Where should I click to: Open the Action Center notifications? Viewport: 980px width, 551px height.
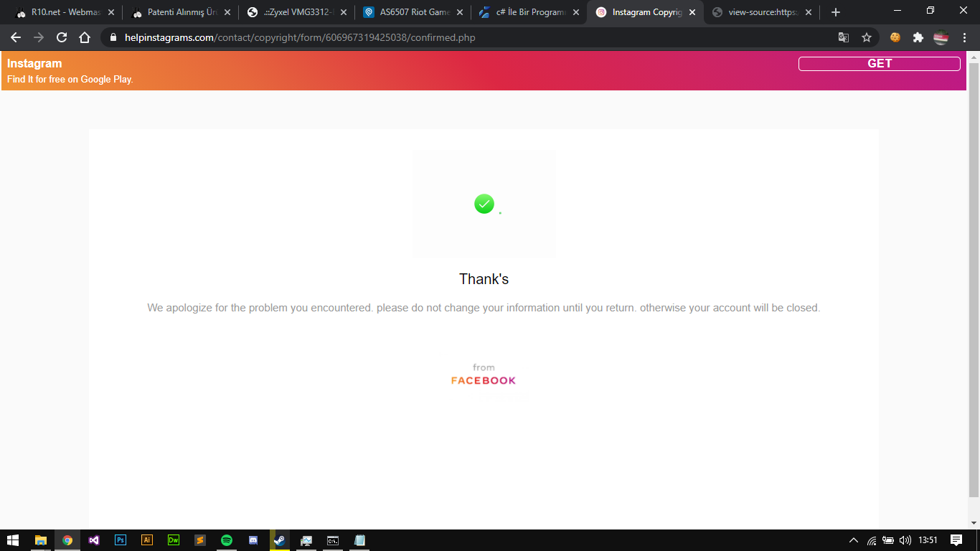click(x=956, y=540)
